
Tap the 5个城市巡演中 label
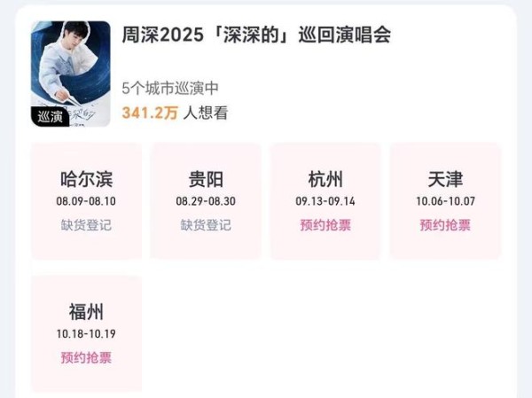point(170,89)
